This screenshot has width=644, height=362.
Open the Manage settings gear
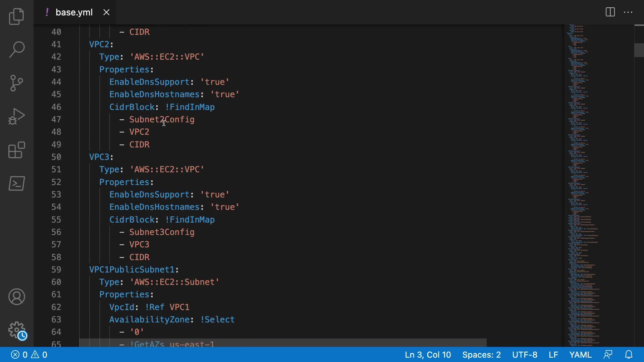16,330
